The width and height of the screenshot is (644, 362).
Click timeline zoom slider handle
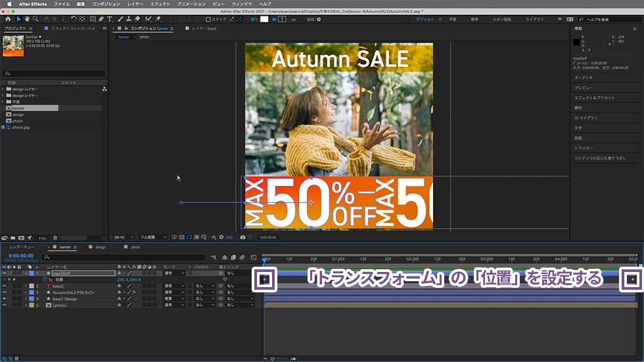[272, 359]
